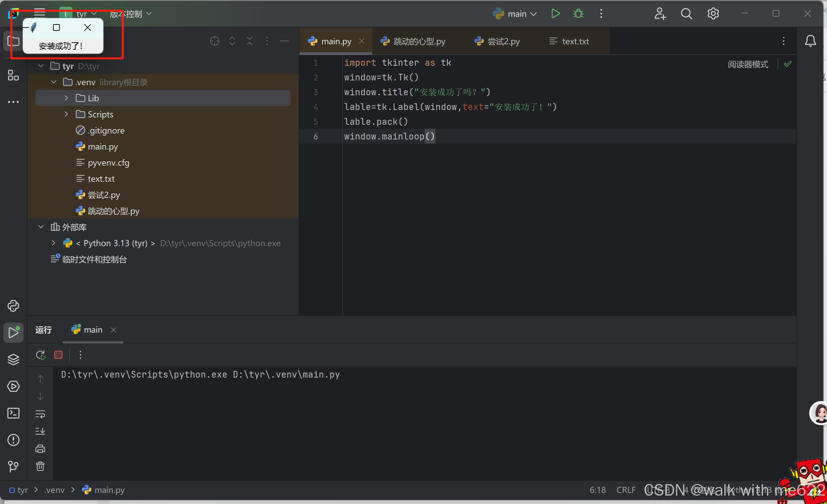Viewport: 827px width, 504px height.
Task: Open the Python Console tool window
Action: tap(13, 306)
